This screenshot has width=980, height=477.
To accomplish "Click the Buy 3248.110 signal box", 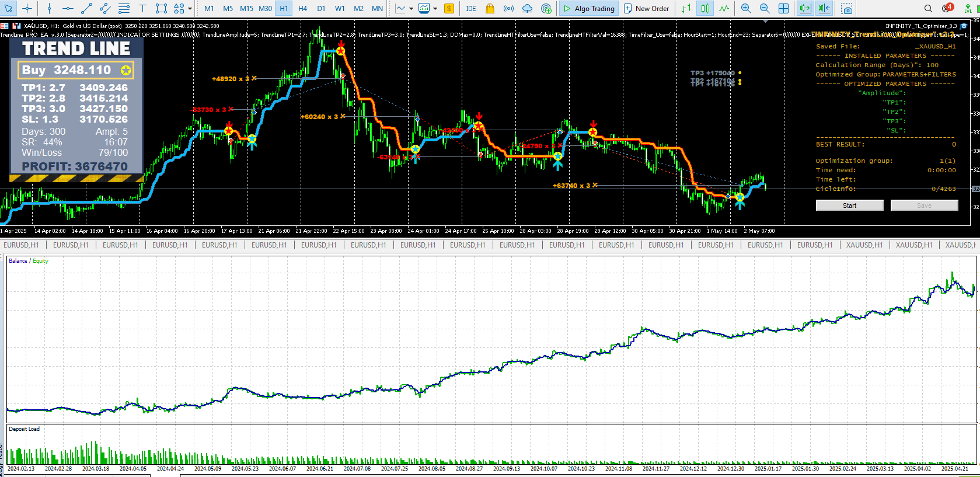I will pyautogui.click(x=76, y=70).
